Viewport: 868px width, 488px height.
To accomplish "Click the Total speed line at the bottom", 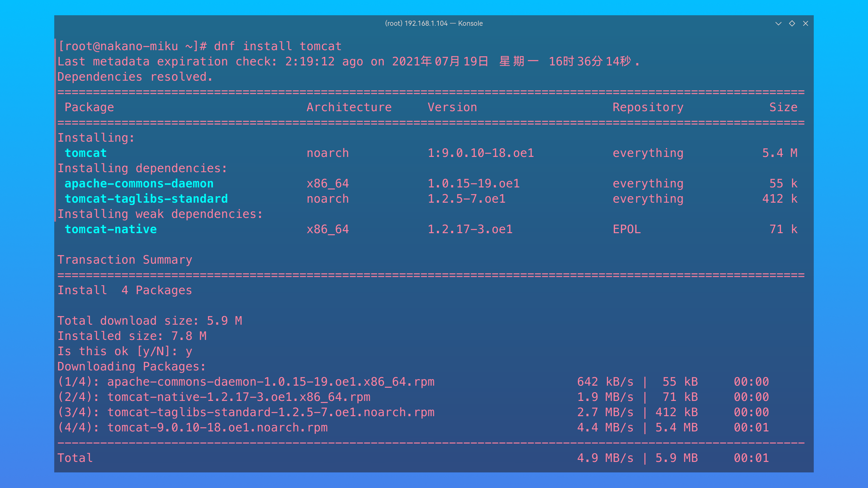I will pos(75,457).
